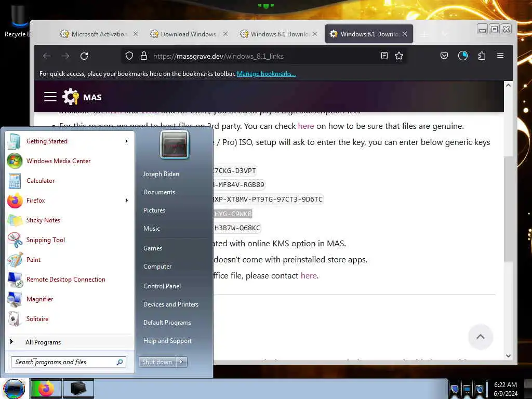Screen dimensions: 532x399
Task: Click the Firefox taskbar icon
Action: point(46,389)
